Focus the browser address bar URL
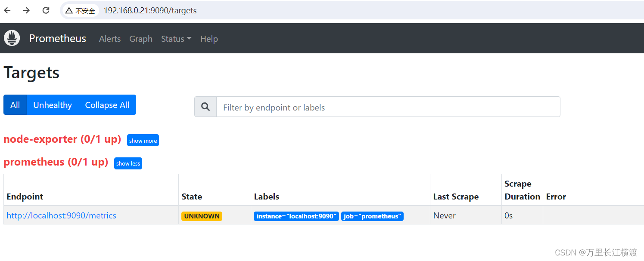 pos(150,11)
